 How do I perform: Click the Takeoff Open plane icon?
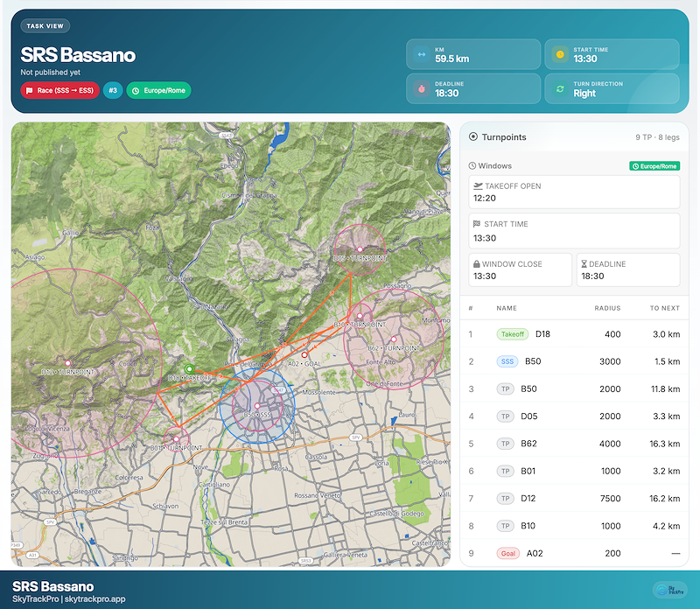478,185
